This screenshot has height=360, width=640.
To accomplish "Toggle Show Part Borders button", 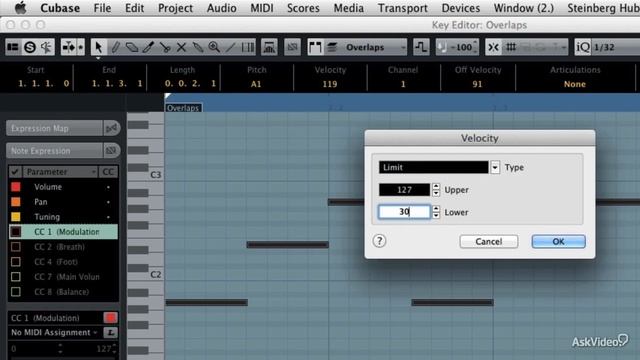I will pos(315,47).
